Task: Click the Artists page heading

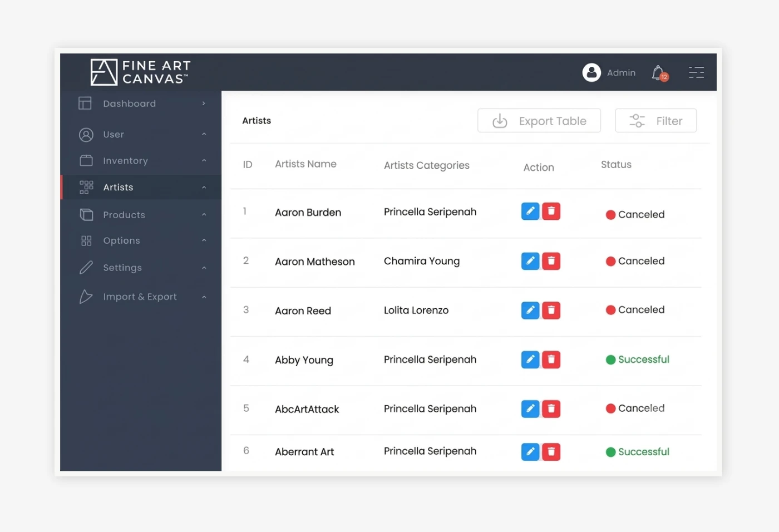Action: pyautogui.click(x=257, y=121)
